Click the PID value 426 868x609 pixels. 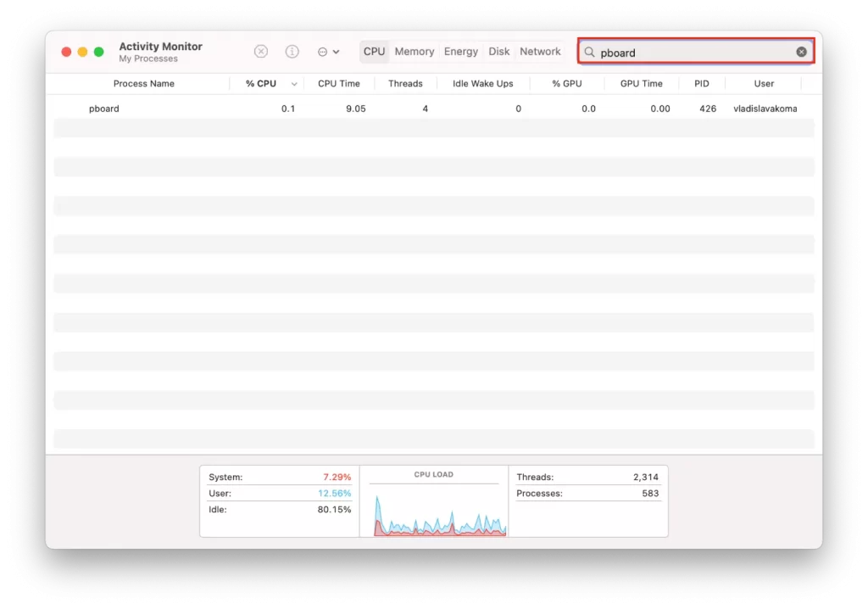point(708,109)
